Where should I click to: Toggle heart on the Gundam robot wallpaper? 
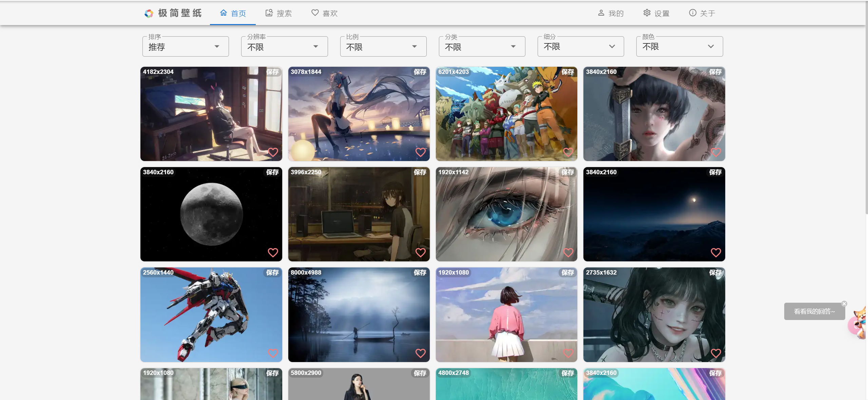tap(273, 353)
